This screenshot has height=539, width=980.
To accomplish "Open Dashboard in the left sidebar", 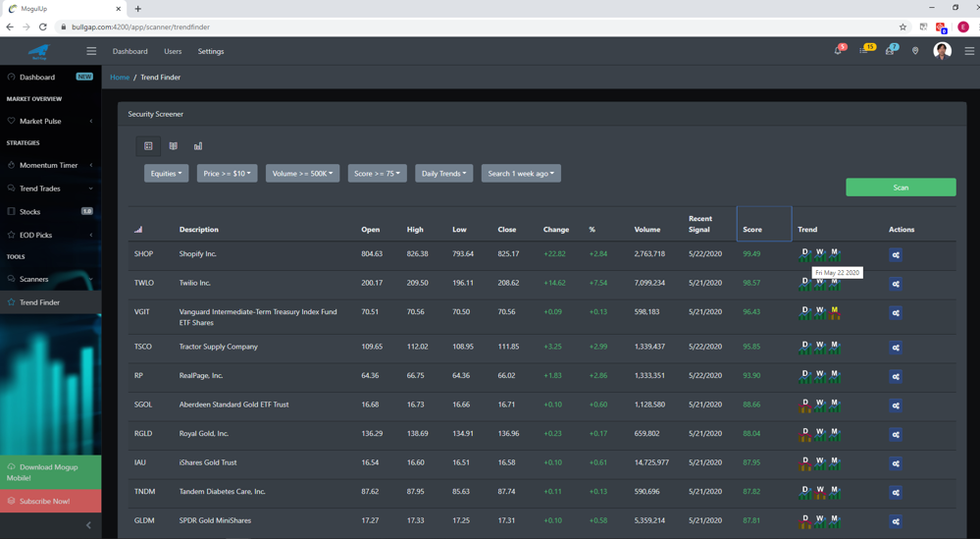I will (x=51, y=77).
